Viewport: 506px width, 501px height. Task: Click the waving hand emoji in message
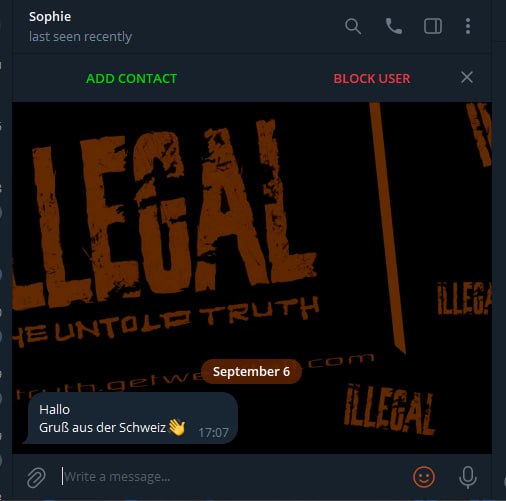pyautogui.click(x=177, y=427)
